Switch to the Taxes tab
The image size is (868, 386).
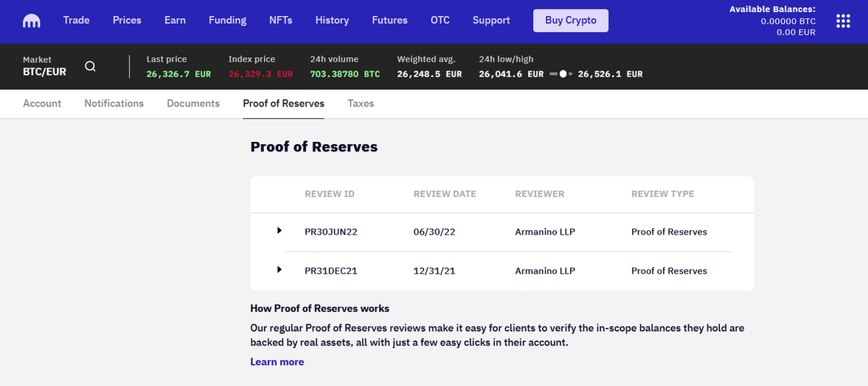[x=361, y=104]
